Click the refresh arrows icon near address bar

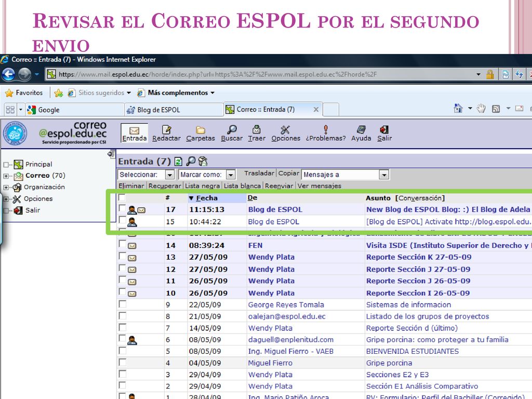(x=519, y=74)
